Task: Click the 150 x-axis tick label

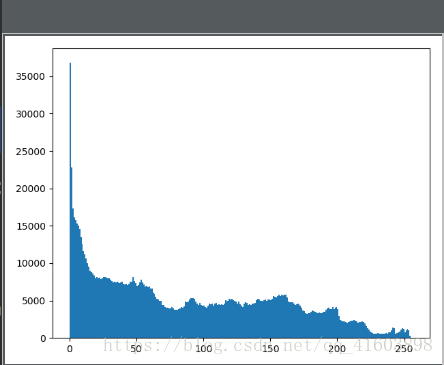Action: (270, 349)
